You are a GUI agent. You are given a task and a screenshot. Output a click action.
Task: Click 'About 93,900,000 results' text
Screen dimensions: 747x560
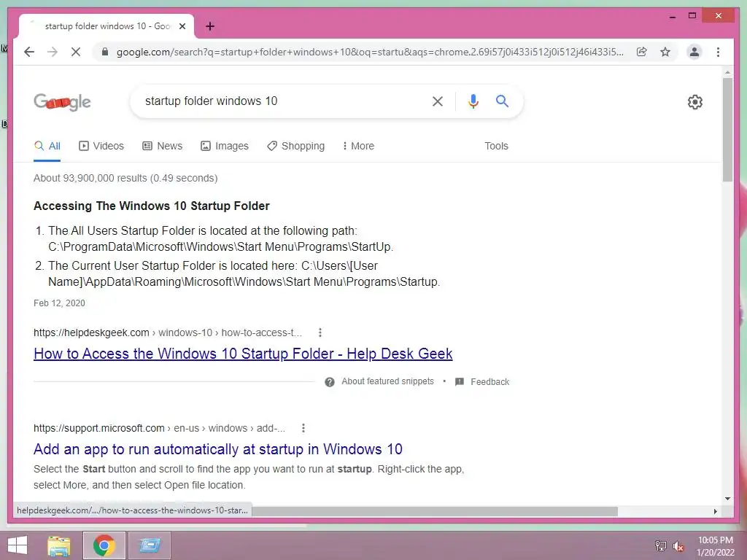point(125,178)
